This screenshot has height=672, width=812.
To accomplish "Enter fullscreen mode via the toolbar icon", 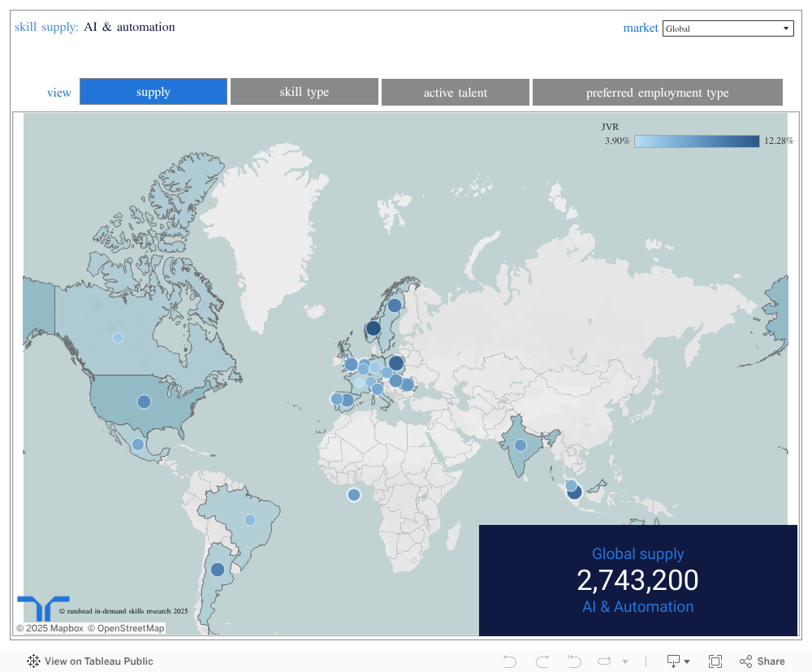I will pos(715,661).
